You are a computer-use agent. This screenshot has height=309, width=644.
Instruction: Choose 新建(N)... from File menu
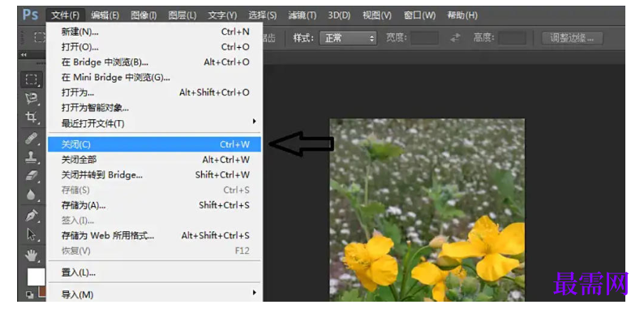(x=154, y=32)
